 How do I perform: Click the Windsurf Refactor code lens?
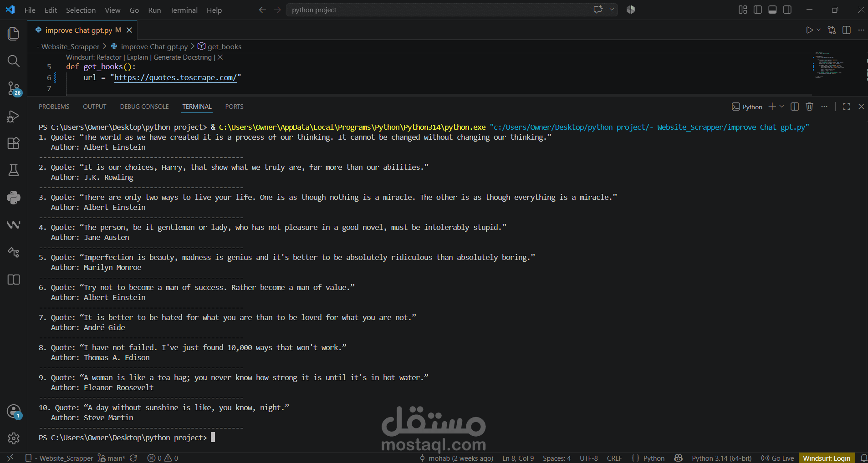94,57
